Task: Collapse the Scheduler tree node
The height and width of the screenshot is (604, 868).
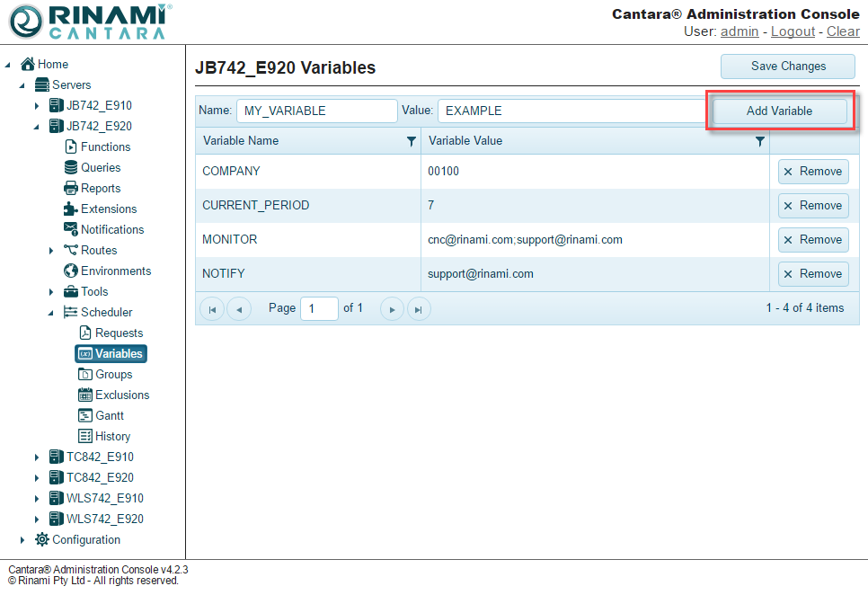Action: (x=51, y=313)
